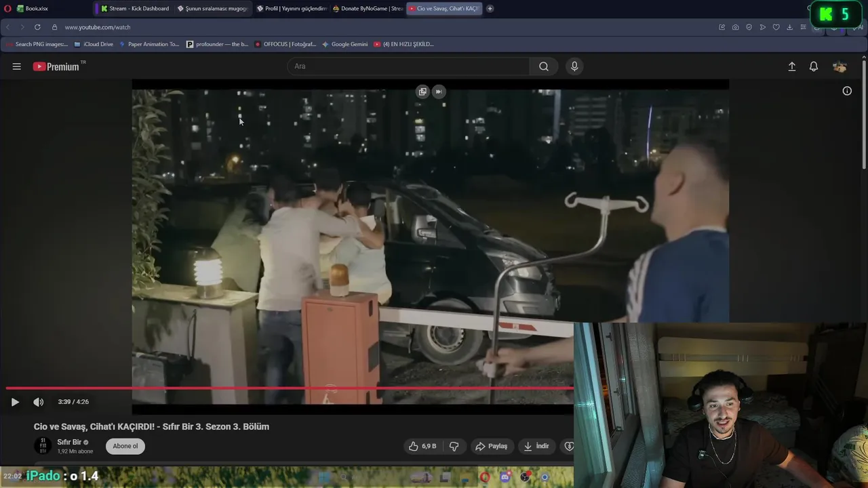Open the Sıfır Bir channel avatar

pyautogui.click(x=43, y=446)
